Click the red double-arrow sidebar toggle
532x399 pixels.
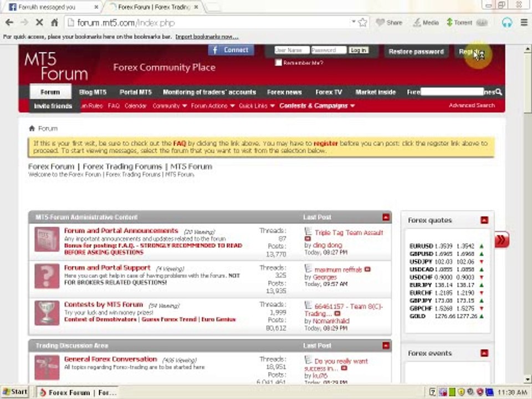click(x=502, y=240)
